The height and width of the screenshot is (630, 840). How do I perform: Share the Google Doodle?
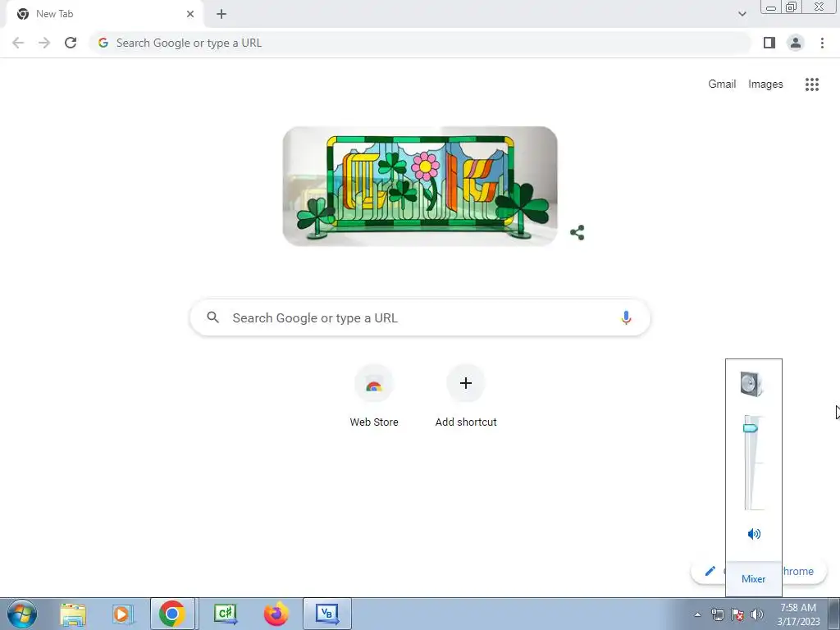(x=577, y=232)
